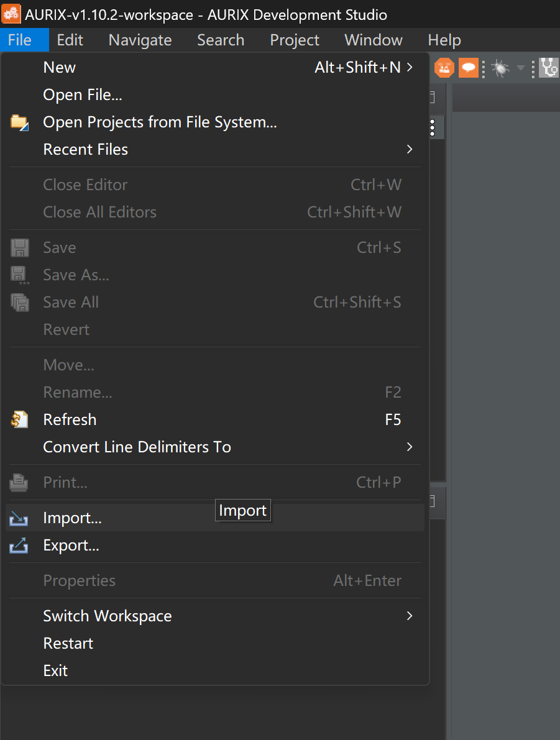Open the Switch Workspace submenu
The height and width of the screenshot is (740, 560).
[215, 616]
